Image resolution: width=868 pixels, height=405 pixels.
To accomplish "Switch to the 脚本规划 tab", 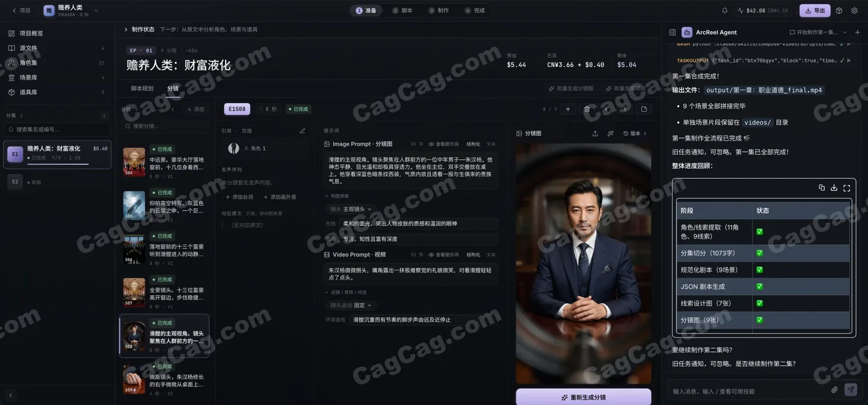I will (x=142, y=89).
